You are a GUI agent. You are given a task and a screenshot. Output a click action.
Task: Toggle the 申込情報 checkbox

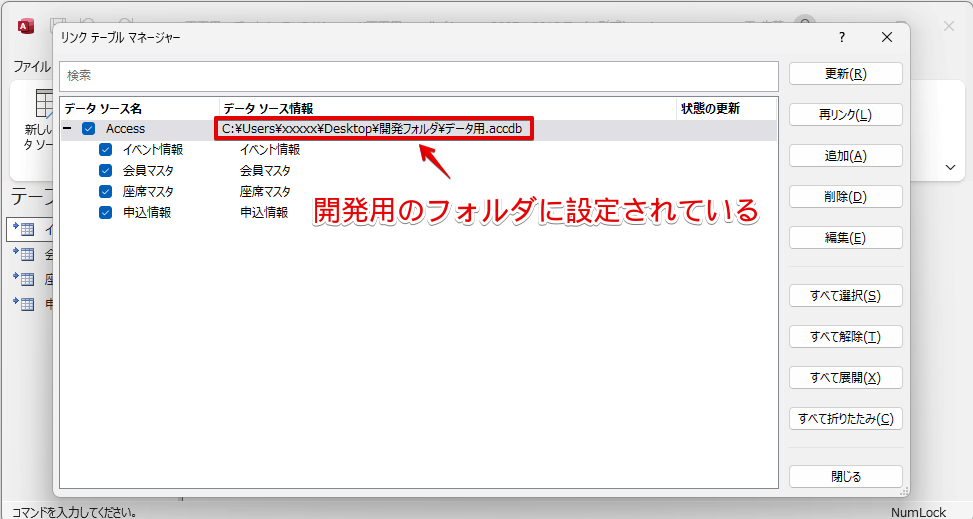click(105, 213)
